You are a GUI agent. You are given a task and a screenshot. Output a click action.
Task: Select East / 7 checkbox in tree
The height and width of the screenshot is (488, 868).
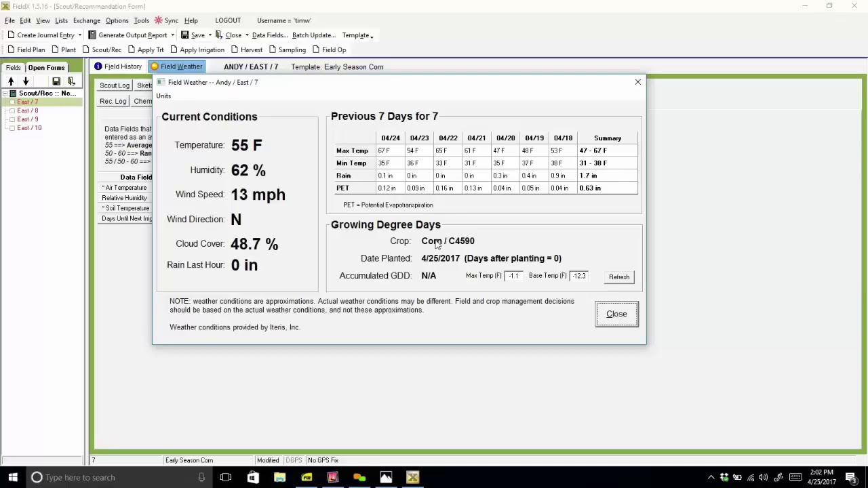[12, 102]
